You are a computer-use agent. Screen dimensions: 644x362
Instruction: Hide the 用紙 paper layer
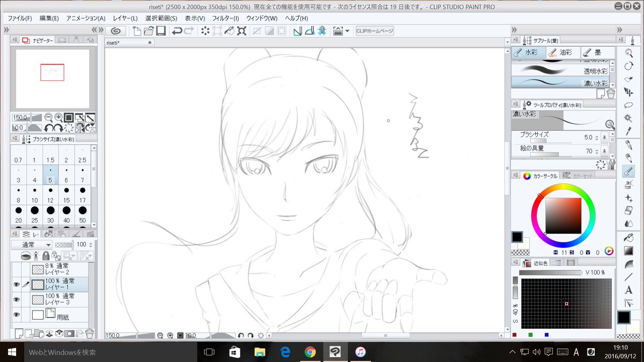point(16,314)
